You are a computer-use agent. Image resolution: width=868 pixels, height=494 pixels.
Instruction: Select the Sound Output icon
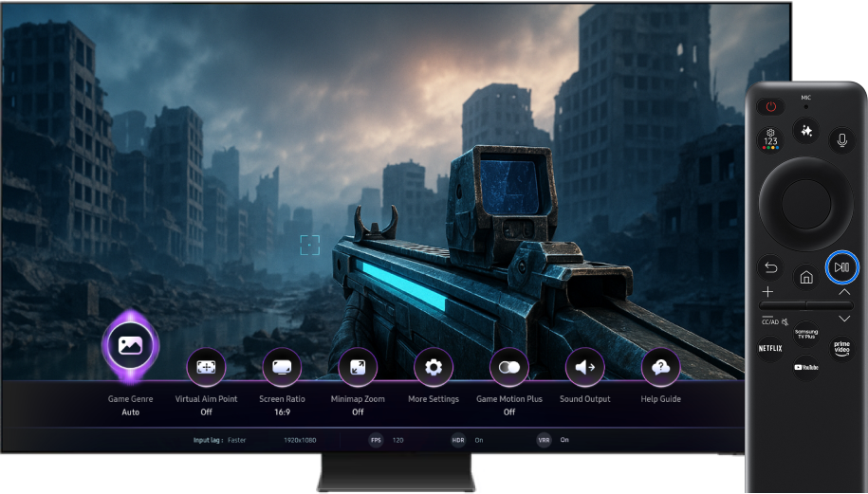tap(585, 367)
